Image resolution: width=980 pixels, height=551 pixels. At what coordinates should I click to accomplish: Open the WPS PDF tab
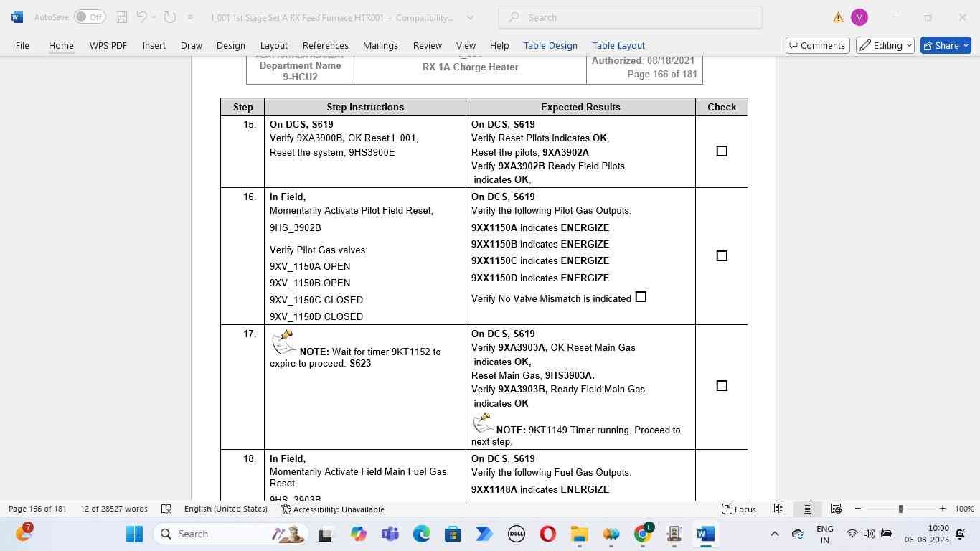(108, 45)
